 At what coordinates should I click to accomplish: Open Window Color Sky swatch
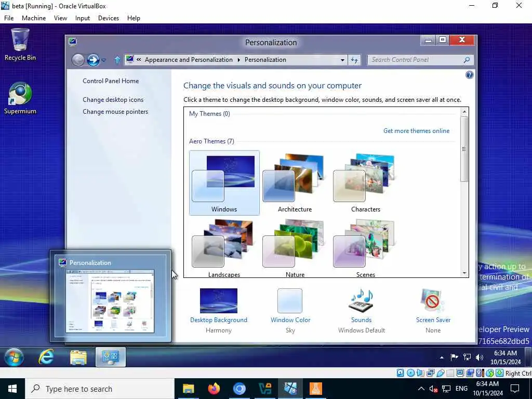290,301
